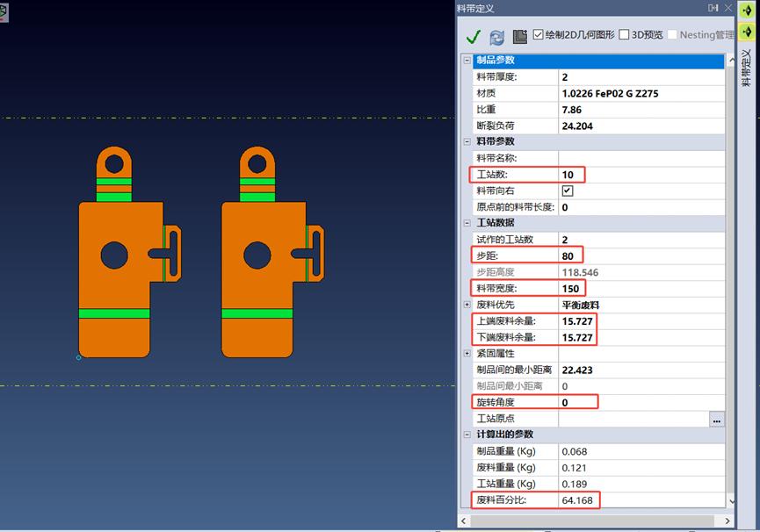This screenshot has height=532, width=760.
Task: Click the cube icon at top-left of viewport
Action: 4,11
